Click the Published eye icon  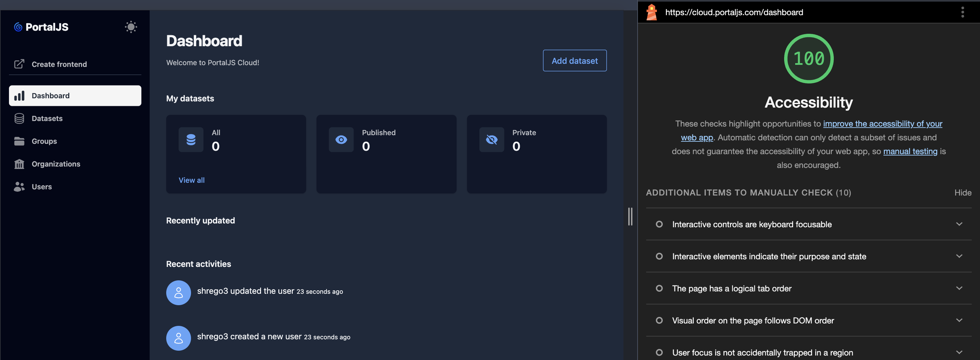341,140
